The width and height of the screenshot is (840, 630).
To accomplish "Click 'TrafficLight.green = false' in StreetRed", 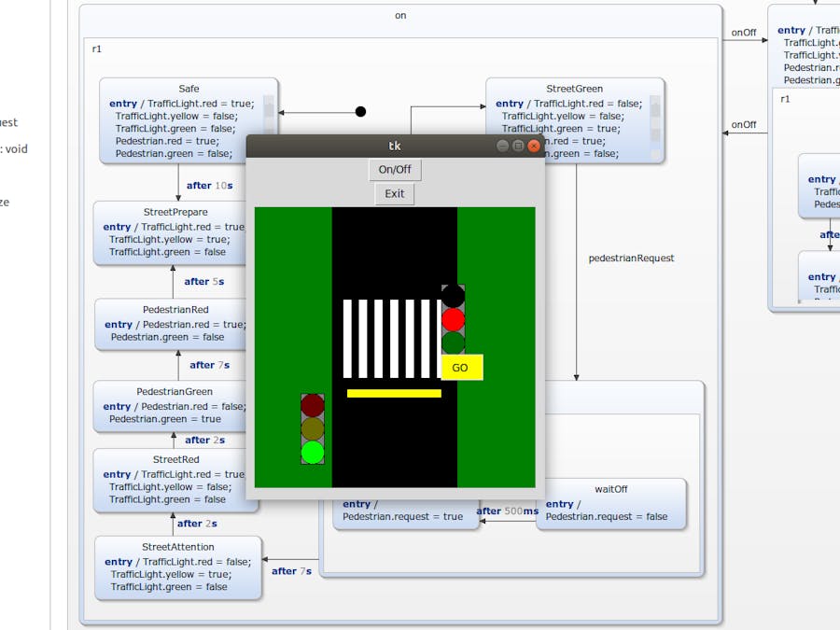I will pyautogui.click(x=167, y=499).
